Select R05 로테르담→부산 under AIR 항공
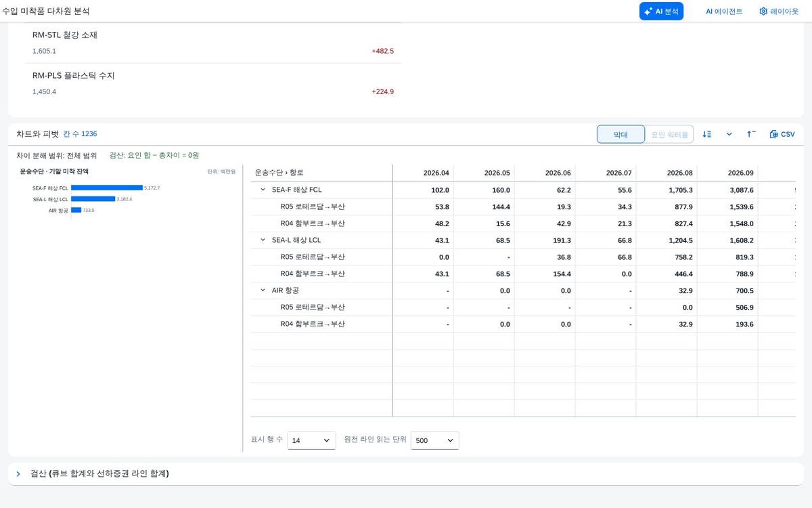The height and width of the screenshot is (508, 812). click(x=313, y=307)
